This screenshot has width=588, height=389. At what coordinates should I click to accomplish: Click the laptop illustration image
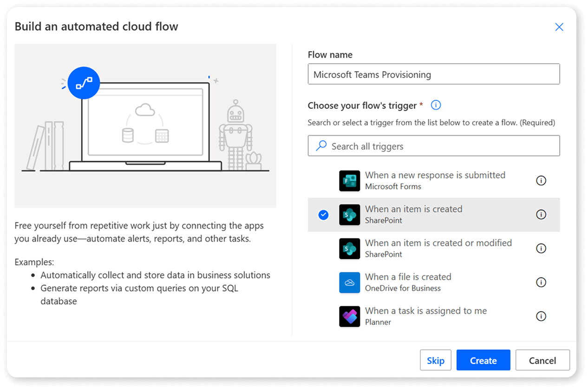[145, 126]
